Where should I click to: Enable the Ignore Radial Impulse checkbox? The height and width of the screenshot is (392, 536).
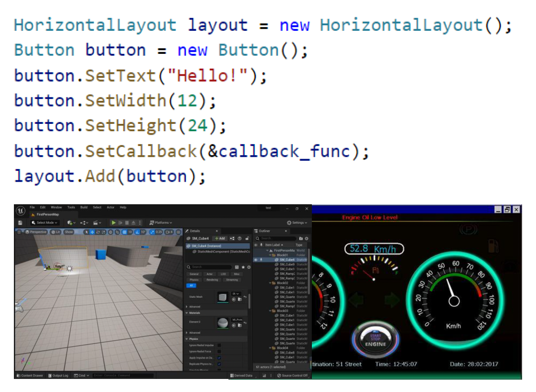pos(219,345)
